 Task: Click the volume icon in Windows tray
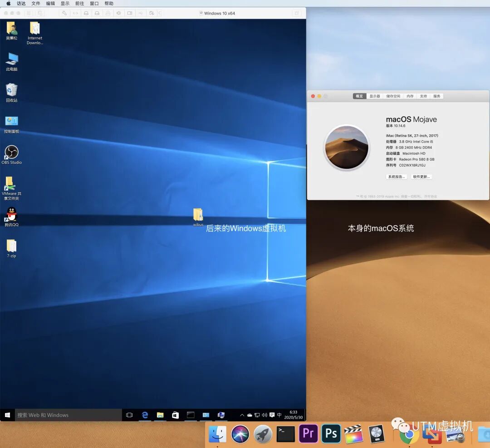tap(265, 415)
